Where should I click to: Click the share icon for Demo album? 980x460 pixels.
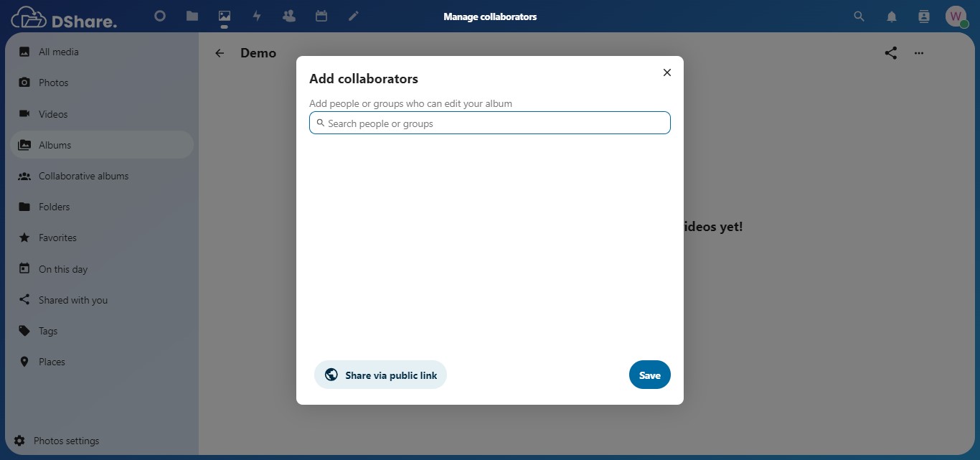coord(891,53)
